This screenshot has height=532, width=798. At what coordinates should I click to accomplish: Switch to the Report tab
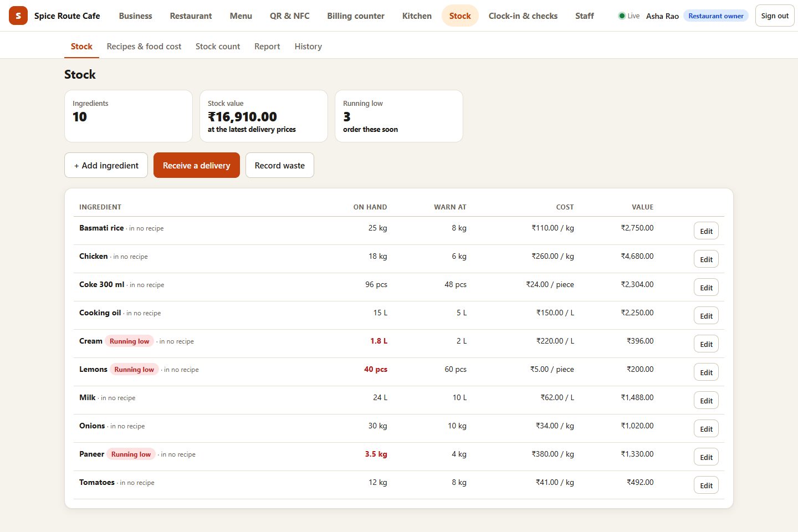pos(267,47)
